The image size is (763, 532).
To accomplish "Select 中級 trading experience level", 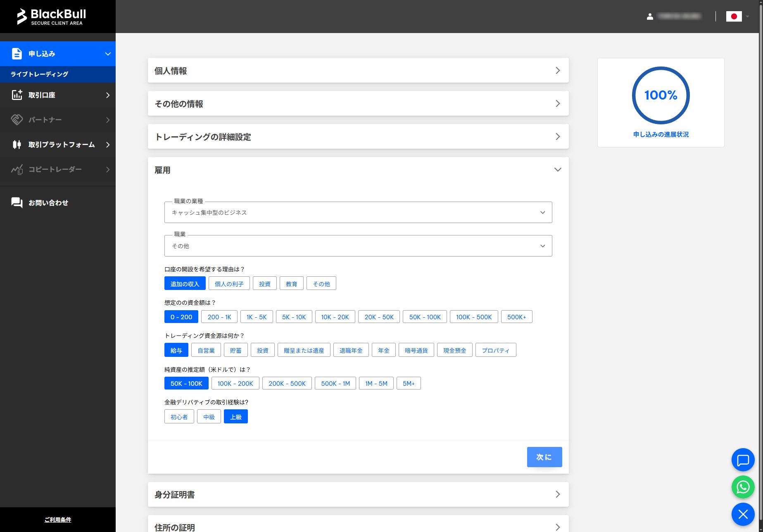I will 209,416.
